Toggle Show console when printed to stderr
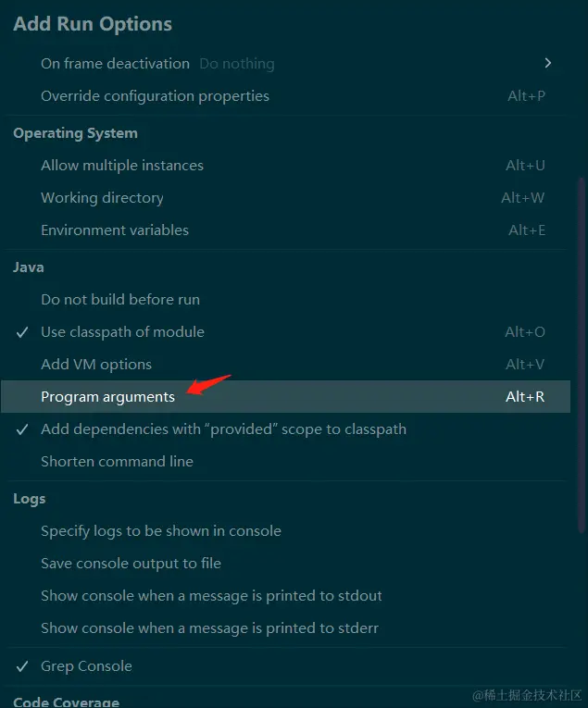The height and width of the screenshot is (708, 588). tap(209, 628)
